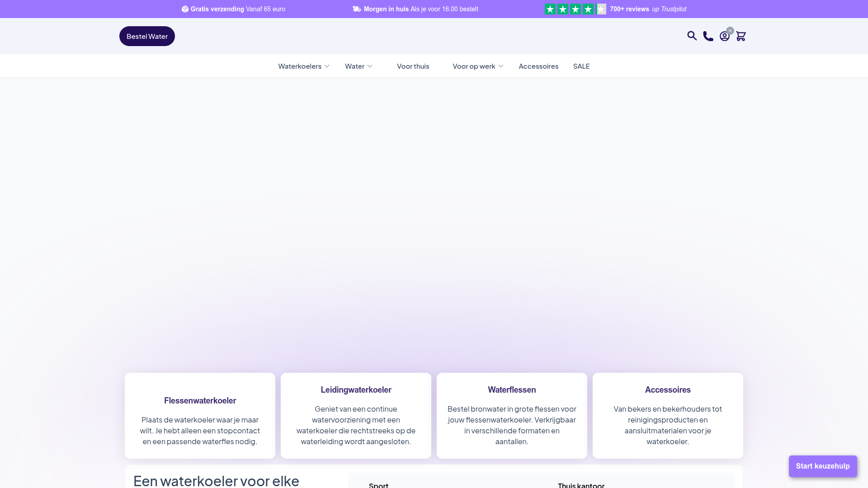Viewport: 868px width, 488px height.
Task: Select the Waterkoelers menu label
Action: click(x=300, y=66)
